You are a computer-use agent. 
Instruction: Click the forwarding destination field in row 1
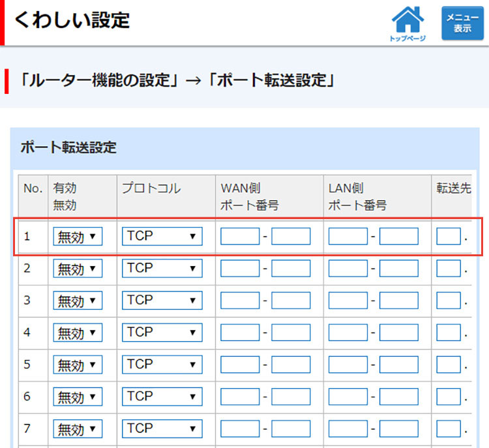(449, 237)
